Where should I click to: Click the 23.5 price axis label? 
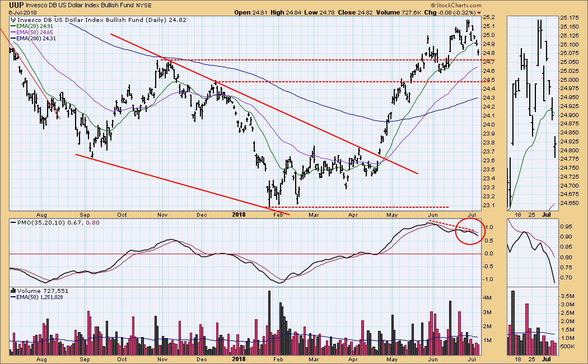[x=489, y=170]
